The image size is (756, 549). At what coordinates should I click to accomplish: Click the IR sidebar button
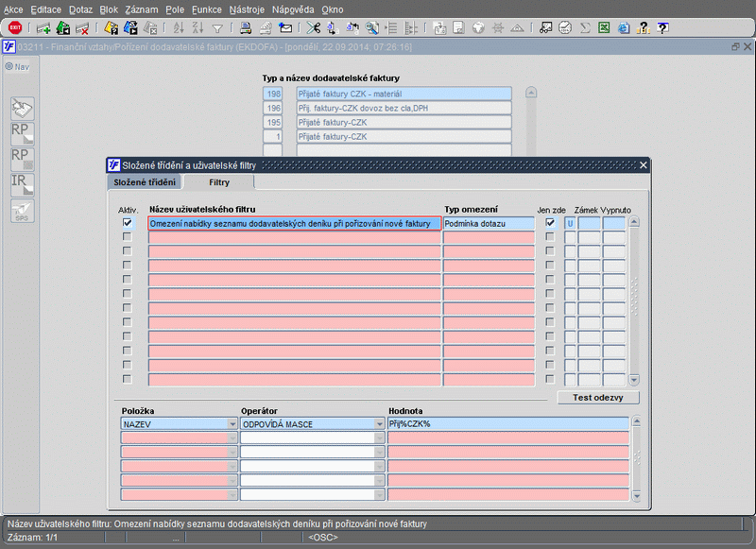tap(22, 184)
